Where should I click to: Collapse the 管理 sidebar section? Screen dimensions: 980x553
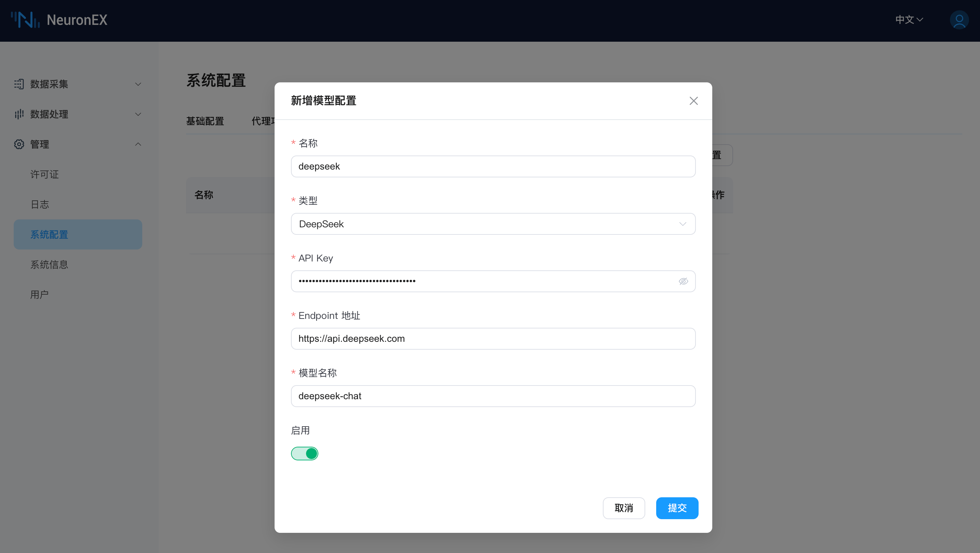click(x=138, y=144)
